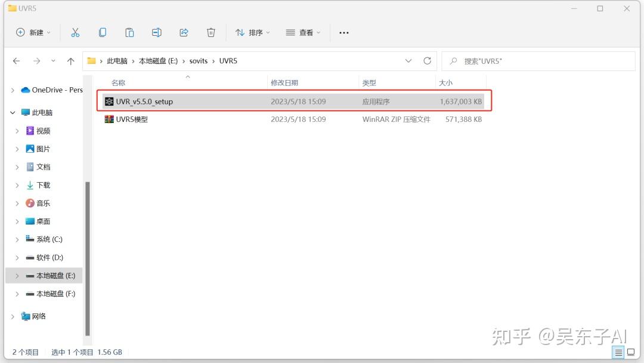
Task: Select the UVR5模型 file name
Action: [131, 119]
